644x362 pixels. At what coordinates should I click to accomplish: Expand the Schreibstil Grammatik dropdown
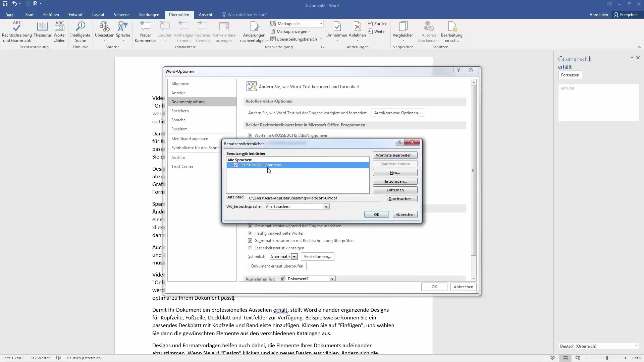pos(294,257)
